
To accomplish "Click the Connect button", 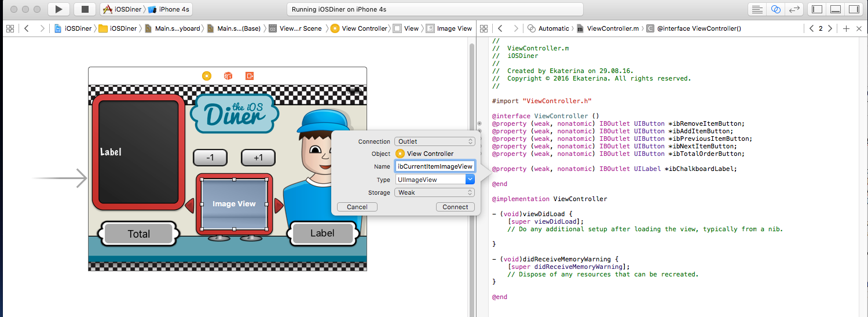I will tap(455, 207).
